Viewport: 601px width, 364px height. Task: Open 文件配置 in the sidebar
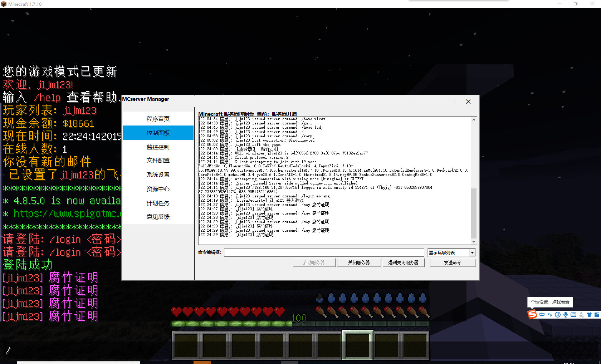(x=158, y=160)
